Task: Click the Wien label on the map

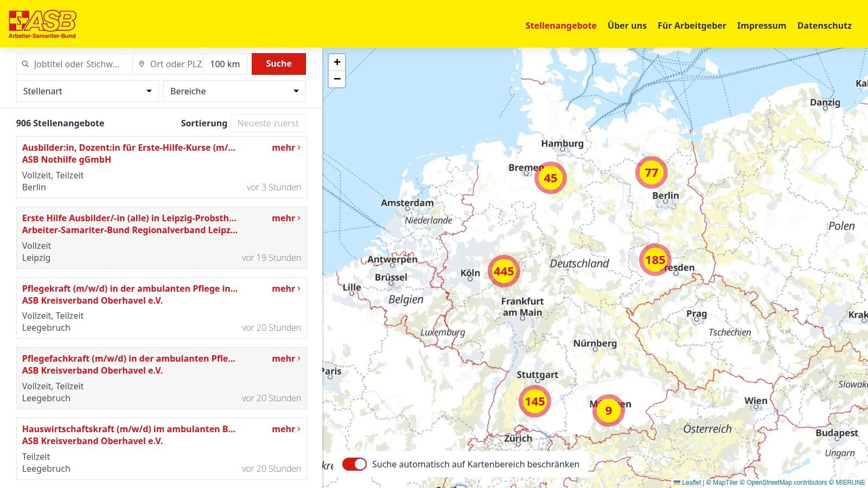Action: [756, 401]
